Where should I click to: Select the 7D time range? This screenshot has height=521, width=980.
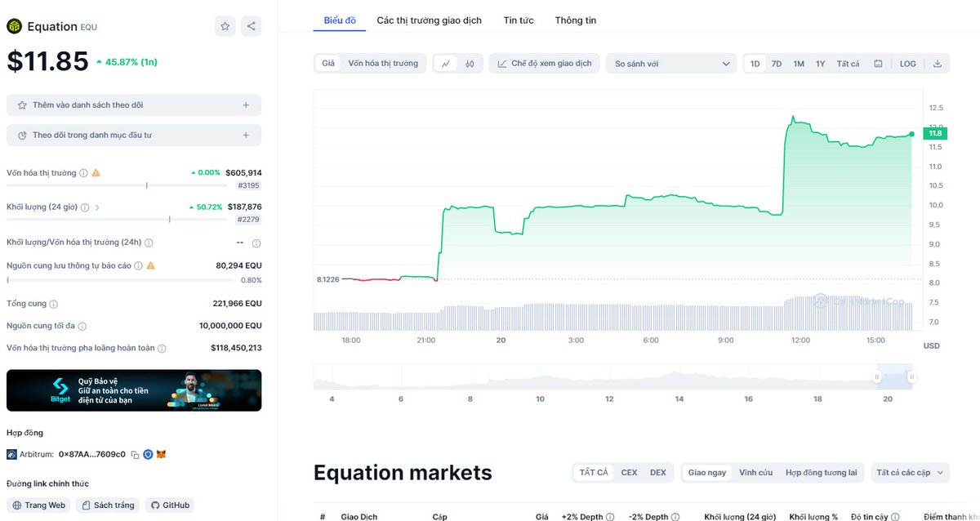click(x=777, y=64)
